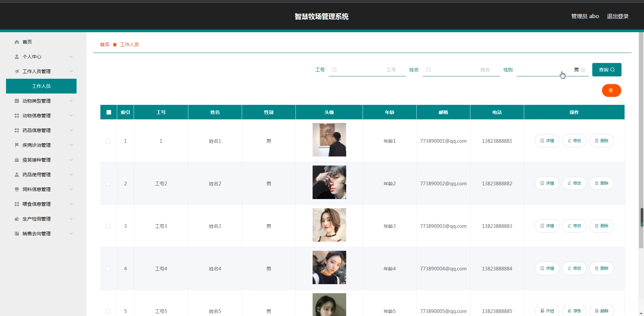Check the row checkbox for 姓名4
Viewport: 644px width, 316px height.
[108, 269]
